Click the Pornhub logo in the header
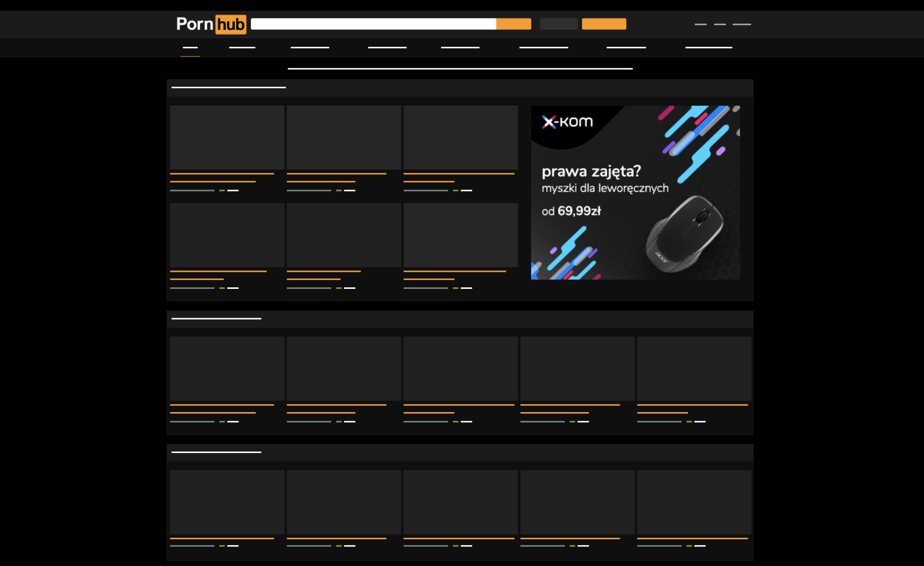The height and width of the screenshot is (566, 924). pyautogui.click(x=211, y=24)
